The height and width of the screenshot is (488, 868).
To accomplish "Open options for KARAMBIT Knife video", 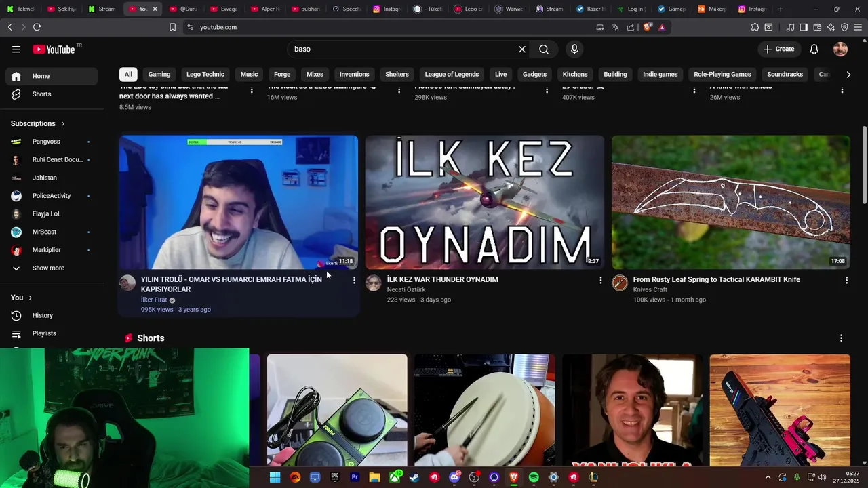I will click(x=846, y=280).
